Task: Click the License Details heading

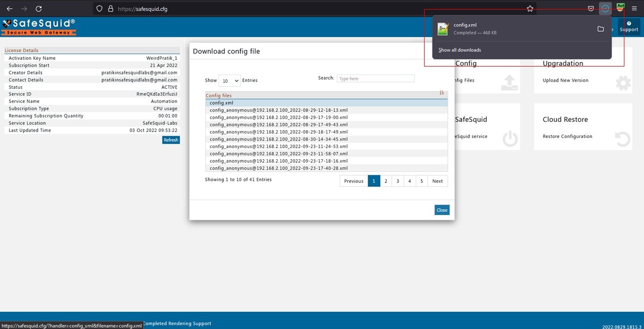Action: pos(22,50)
